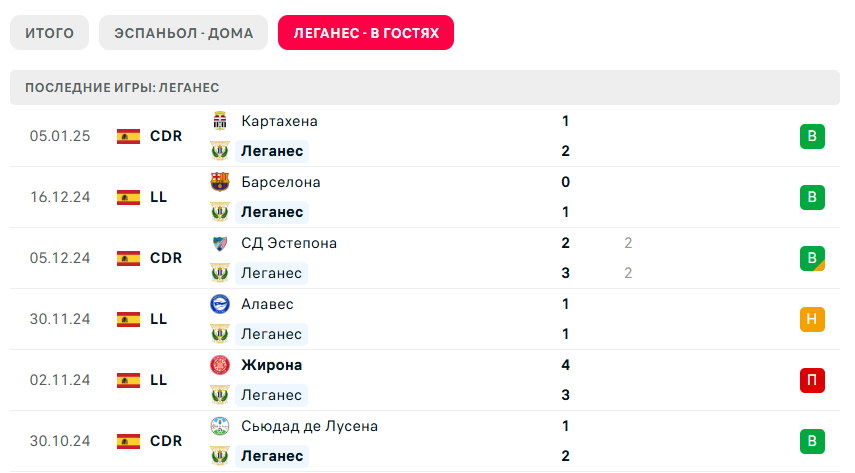Click the Жирона match score 4
The width and height of the screenshot is (855, 473).
[566, 365]
